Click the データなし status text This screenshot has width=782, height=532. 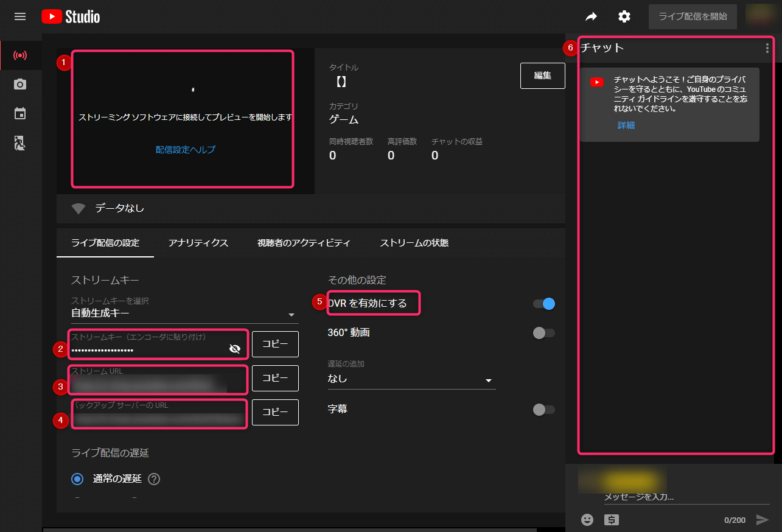coord(120,208)
